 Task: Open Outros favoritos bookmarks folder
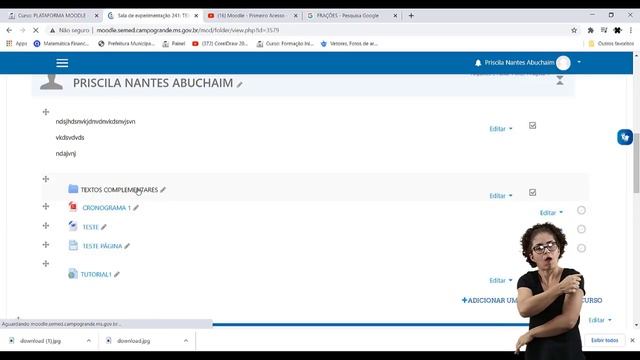(x=611, y=43)
